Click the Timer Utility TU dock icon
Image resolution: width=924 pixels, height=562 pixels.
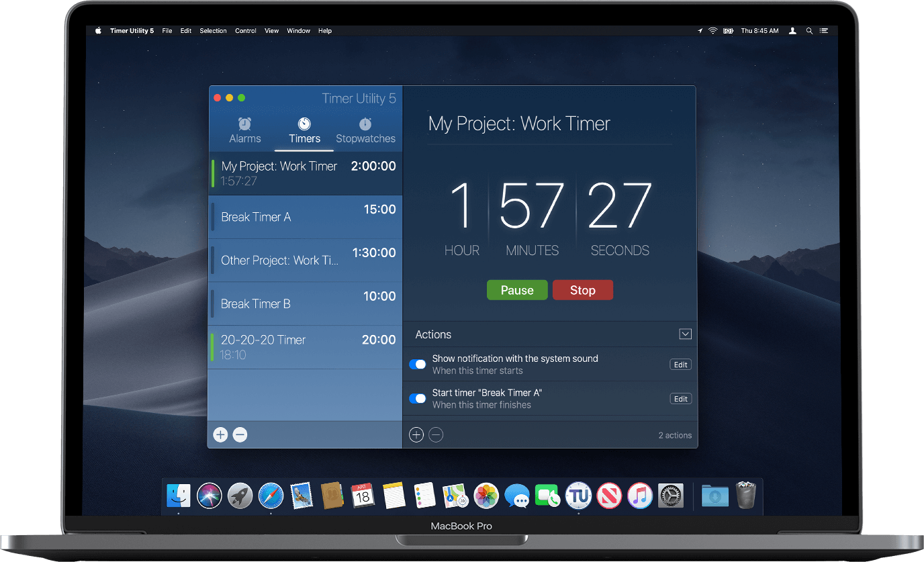tap(578, 496)
